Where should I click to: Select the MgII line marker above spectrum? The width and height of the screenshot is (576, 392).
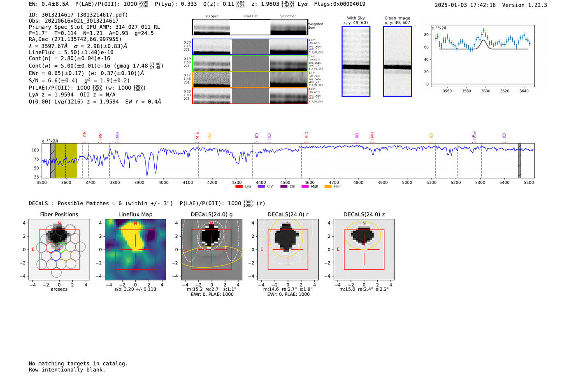pyautogui.click(x=474, y=136)
